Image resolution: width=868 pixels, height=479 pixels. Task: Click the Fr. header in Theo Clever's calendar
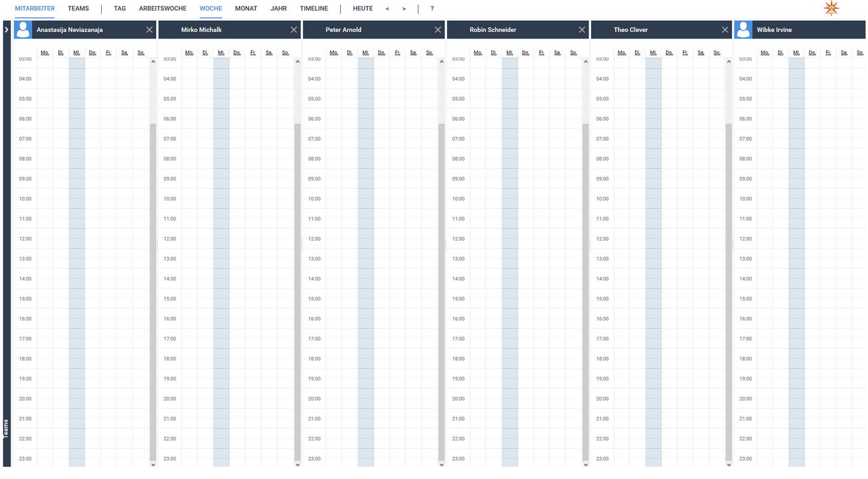(x=685, y=53)
